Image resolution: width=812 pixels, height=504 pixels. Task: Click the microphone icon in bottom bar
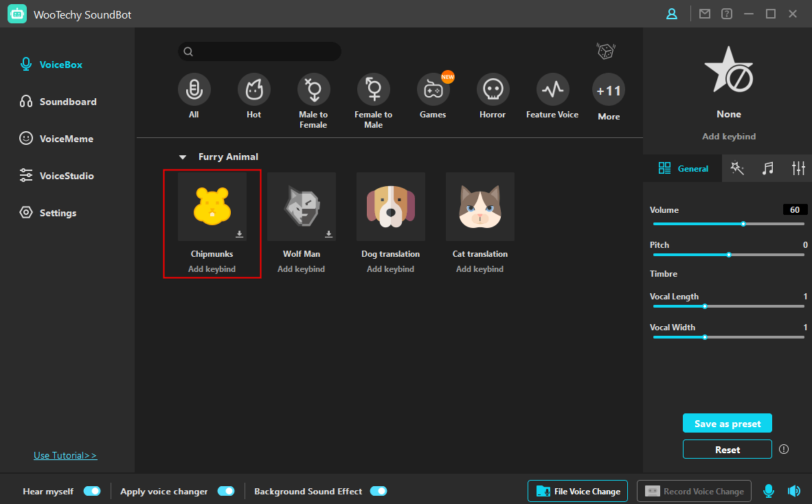769,491
